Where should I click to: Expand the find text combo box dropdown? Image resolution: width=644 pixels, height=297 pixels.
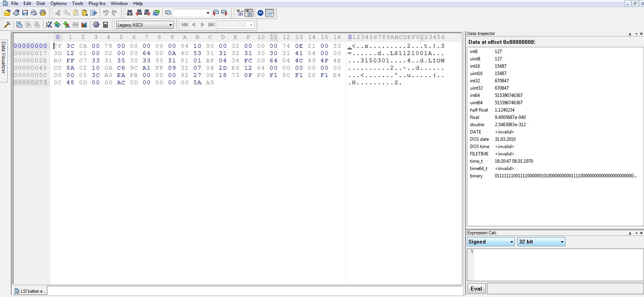[208, 13]
